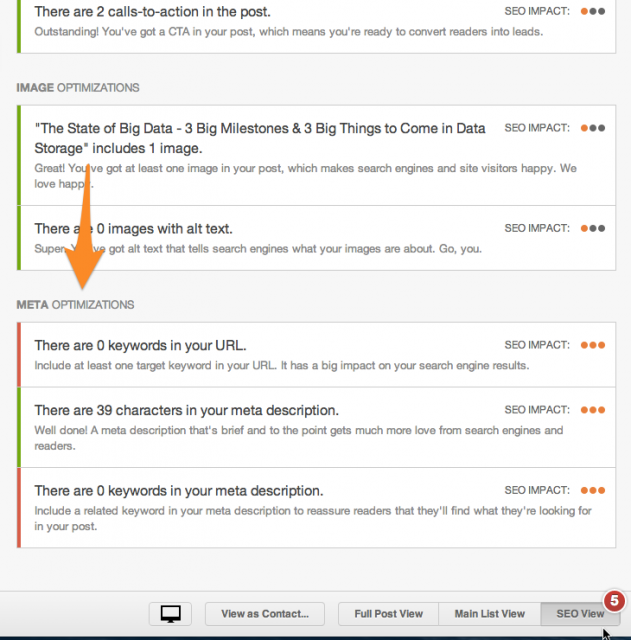Switch to Main List View

pos(489,613)
